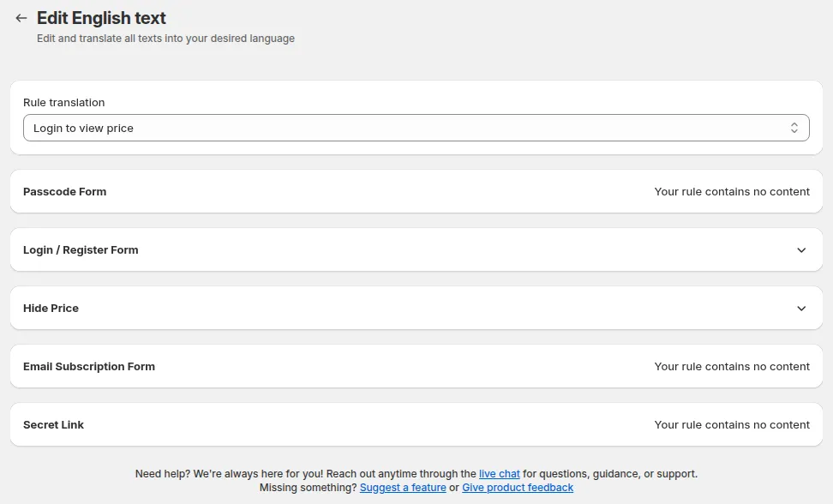The width and height of the screenshot is (833, 504).
Task: Click the Login / Register Form title
Action: click(x=81, y=250)
